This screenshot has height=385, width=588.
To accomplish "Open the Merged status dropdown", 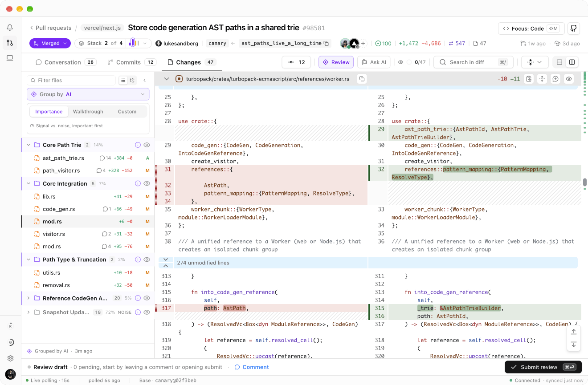I will pyautogui.click(x=50, y=43).
